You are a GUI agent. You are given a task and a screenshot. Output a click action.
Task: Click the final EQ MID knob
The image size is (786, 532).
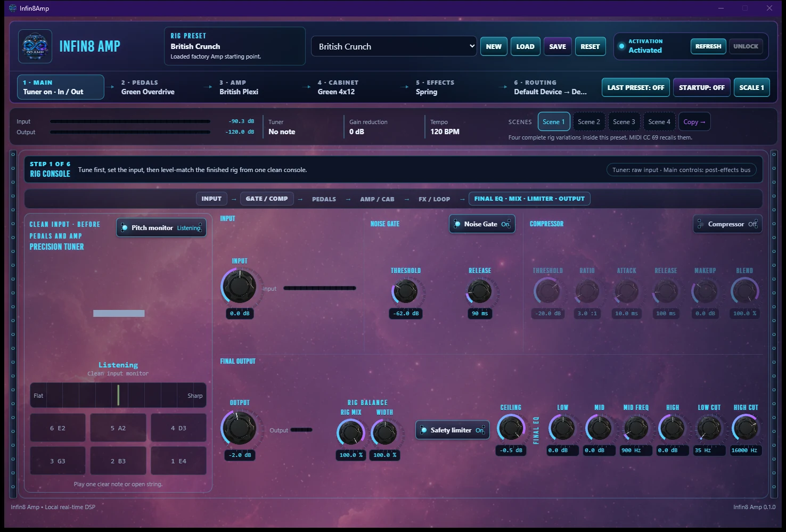click(x=599, y=428)
